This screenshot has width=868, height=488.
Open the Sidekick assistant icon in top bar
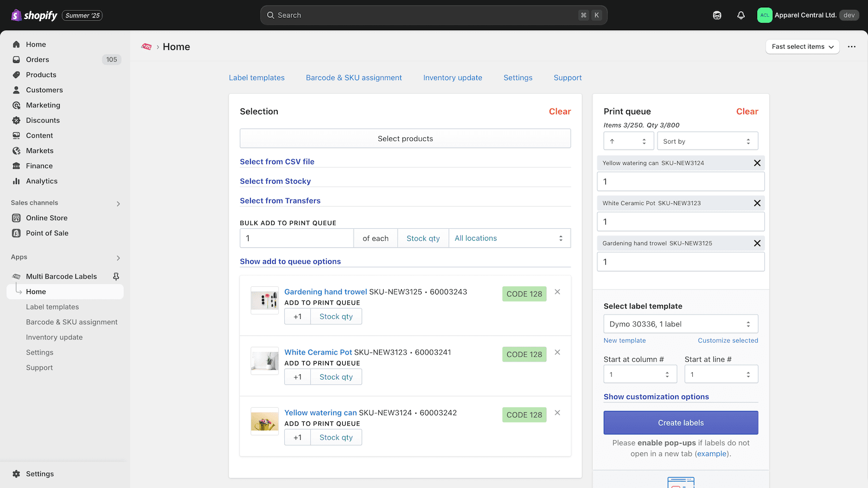pos(717,15)
